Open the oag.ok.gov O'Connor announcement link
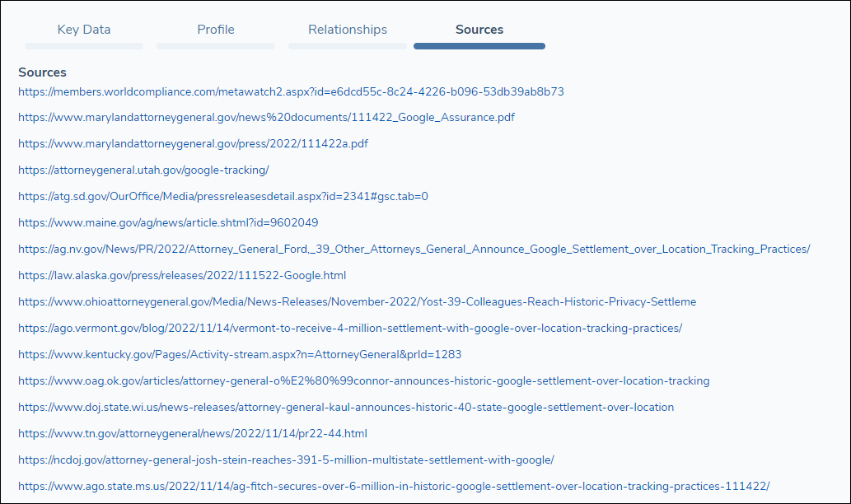851x504 pixels. (x=363, y=381)
